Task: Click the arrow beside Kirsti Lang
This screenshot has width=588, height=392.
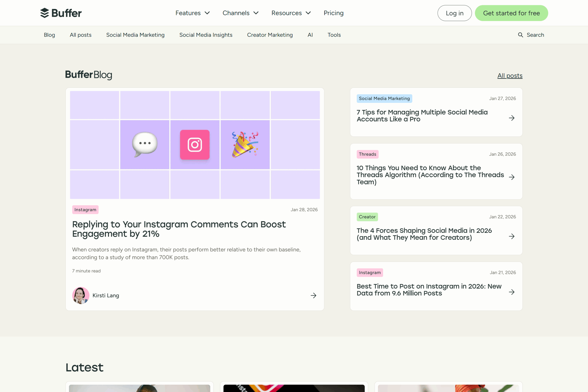Action: tap(313, 296)
